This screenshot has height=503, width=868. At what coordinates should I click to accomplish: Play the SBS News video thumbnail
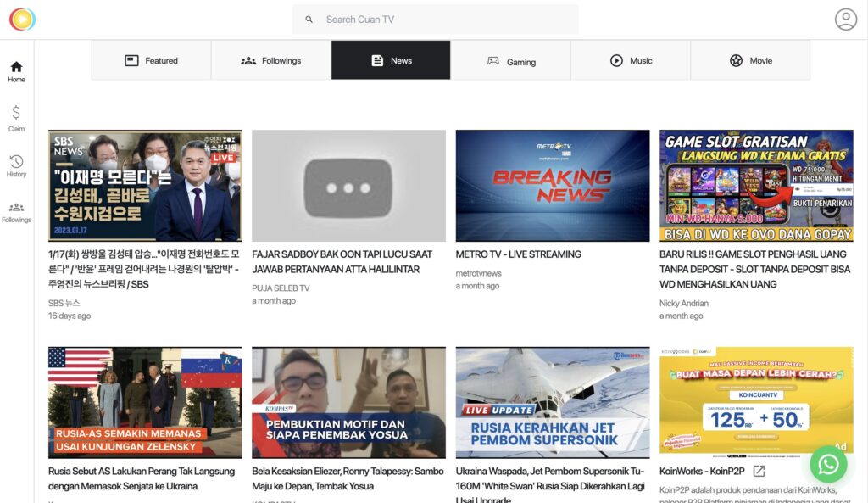point(145,186)
